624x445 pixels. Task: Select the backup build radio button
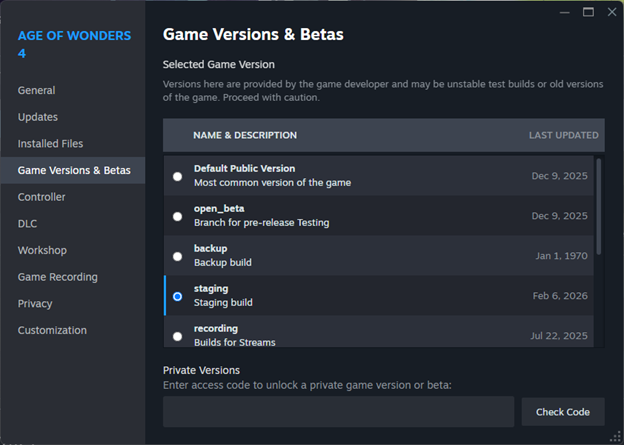(x=177, y=256)
